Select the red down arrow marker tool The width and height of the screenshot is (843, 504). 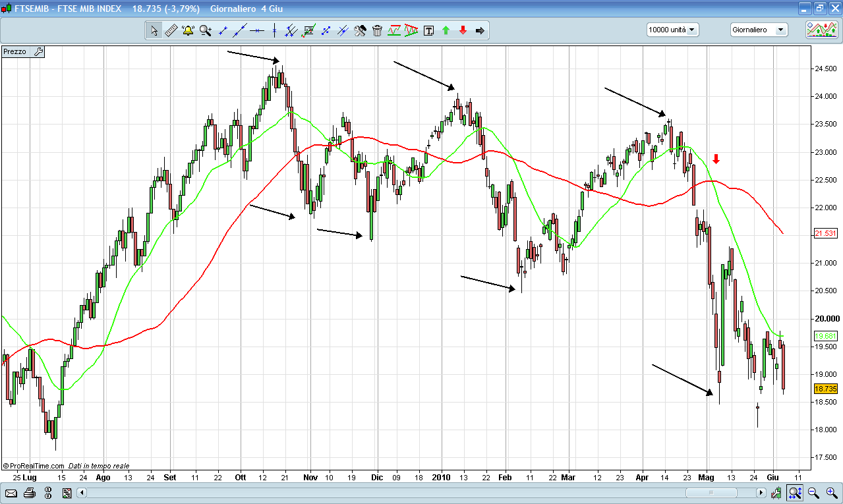[463, 30]
